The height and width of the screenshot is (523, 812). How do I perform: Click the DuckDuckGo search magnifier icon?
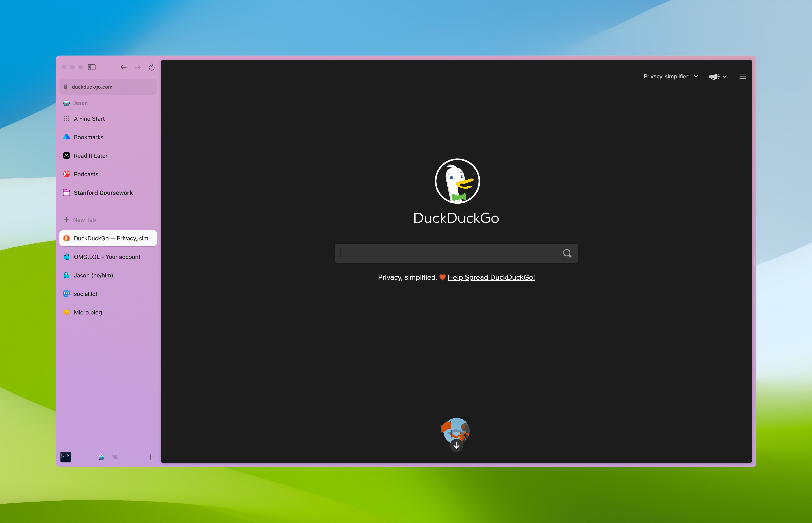(x=566, y=253)
